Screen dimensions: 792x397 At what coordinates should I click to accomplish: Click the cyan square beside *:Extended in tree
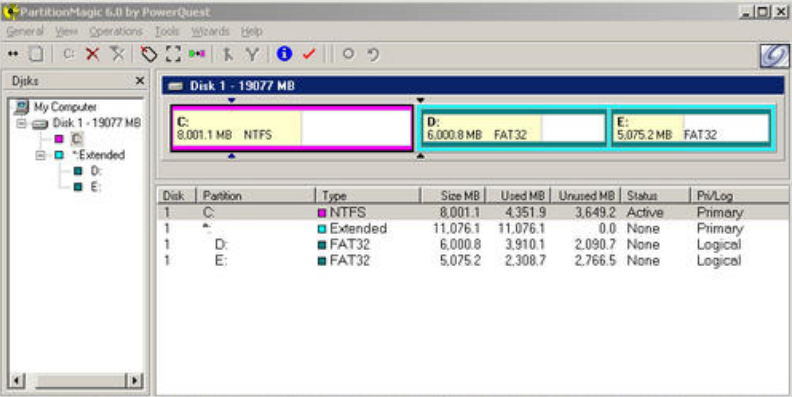click(x=59, y=155)
